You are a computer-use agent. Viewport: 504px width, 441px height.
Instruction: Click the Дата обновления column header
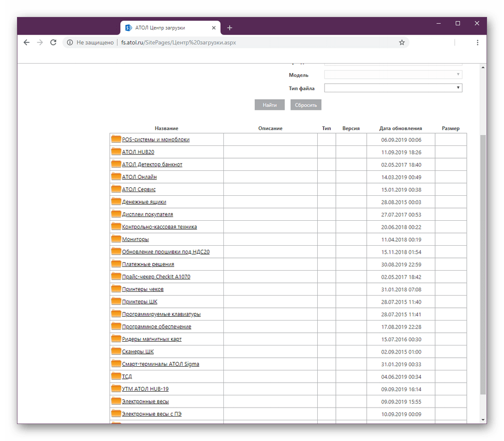pyautogui.click(x=401, y=128)
